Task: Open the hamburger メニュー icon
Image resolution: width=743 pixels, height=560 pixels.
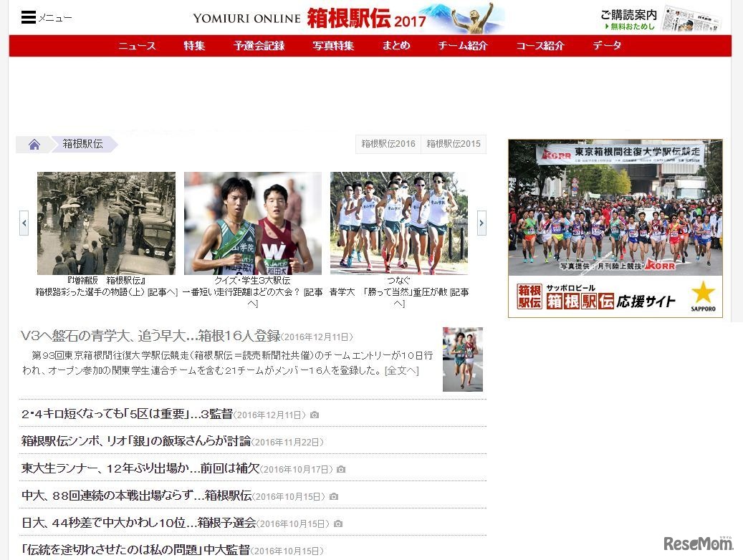Action: (29, 17)
